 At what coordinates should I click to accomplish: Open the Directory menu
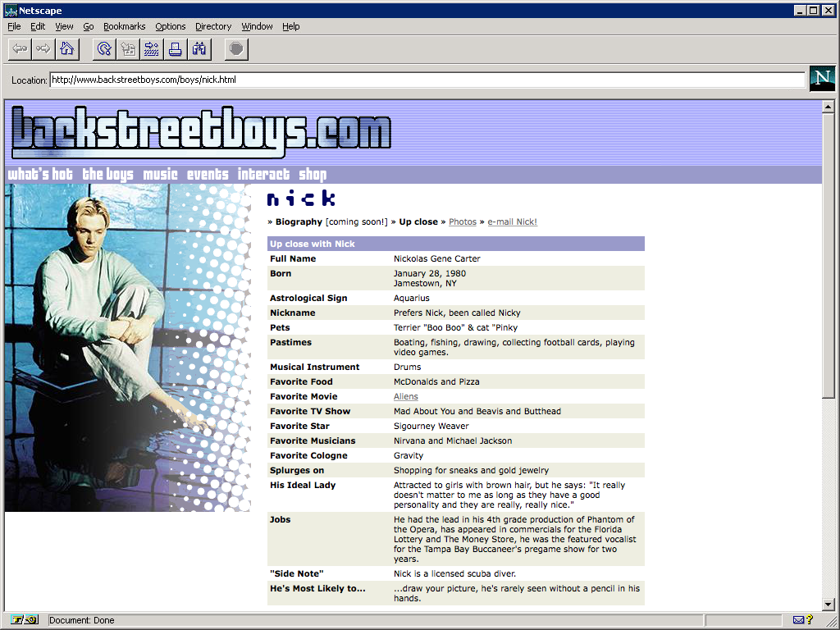click(213, 26)
